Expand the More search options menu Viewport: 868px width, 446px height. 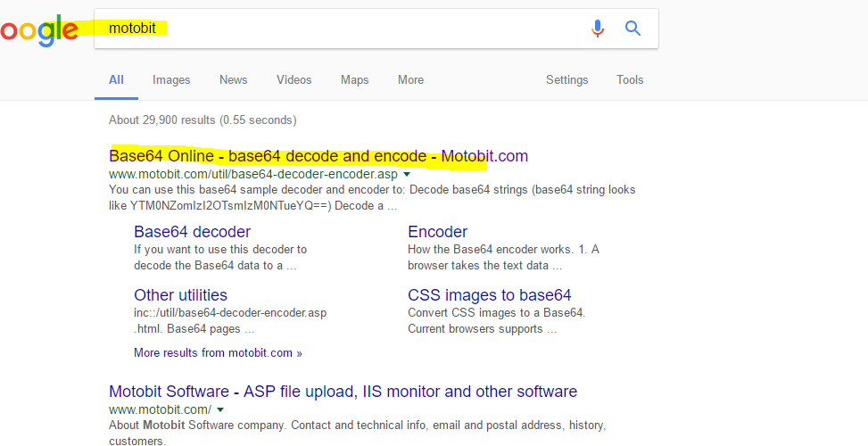coord(410,79)
